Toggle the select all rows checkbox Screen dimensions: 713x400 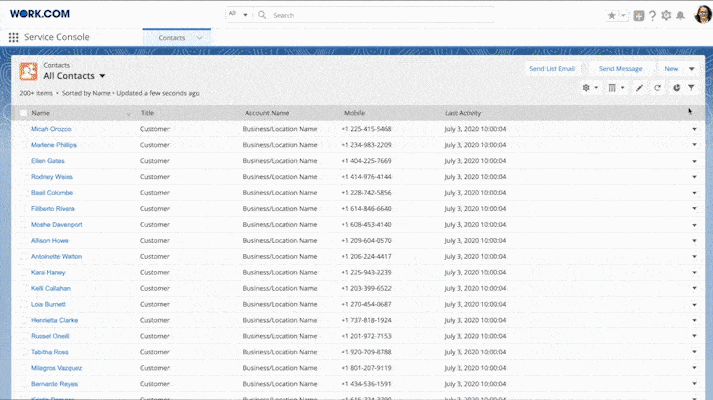coord(23,113)
